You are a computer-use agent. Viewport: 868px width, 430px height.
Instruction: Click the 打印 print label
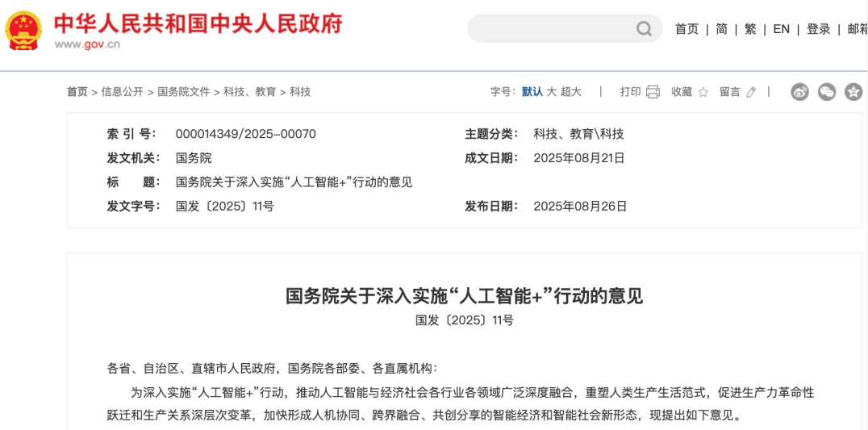click(x=630, y=92)
